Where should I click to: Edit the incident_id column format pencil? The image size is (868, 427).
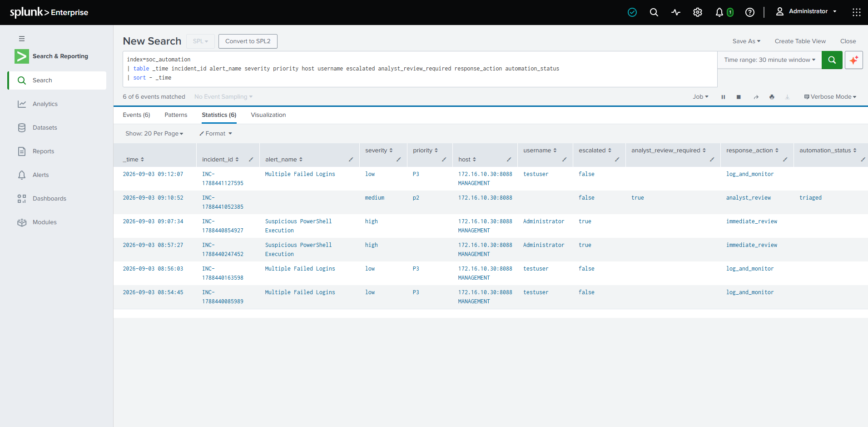point(251,160)
